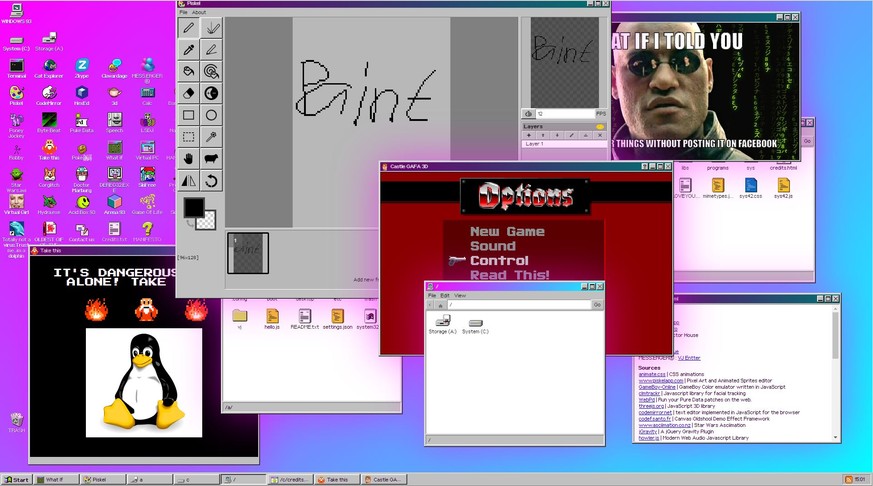Switch to Take this taskbar entry
This screenshot has height=486, width=873.
coord(337,479)
